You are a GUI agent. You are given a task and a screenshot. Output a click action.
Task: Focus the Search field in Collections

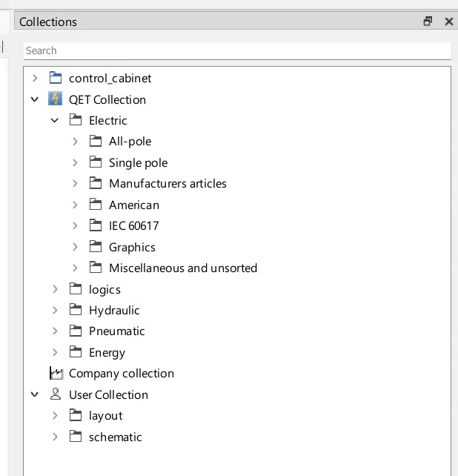pyautogui.click(x=237, y=50)
